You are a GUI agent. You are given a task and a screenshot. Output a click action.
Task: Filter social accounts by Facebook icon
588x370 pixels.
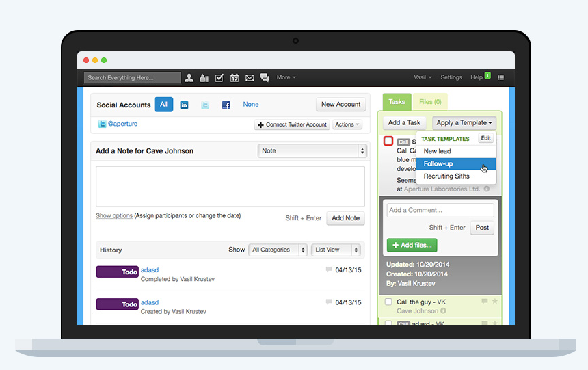tap(226, 105)
